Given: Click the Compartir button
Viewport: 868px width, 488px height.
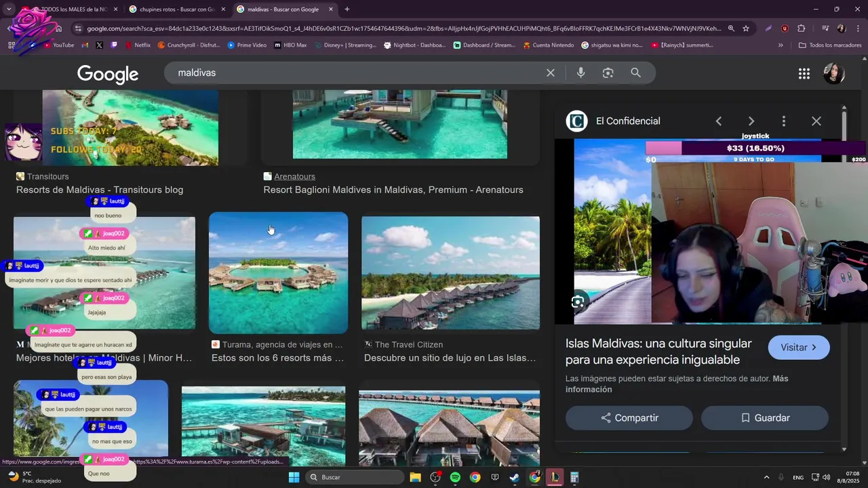Looking at the screenshot, I should click(x=629, y=418).
